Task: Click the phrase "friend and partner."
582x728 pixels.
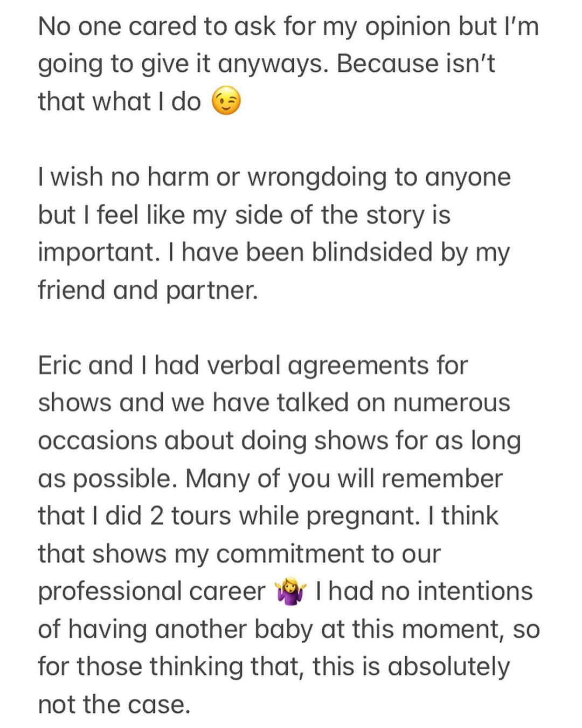Action: pos(148,290)
